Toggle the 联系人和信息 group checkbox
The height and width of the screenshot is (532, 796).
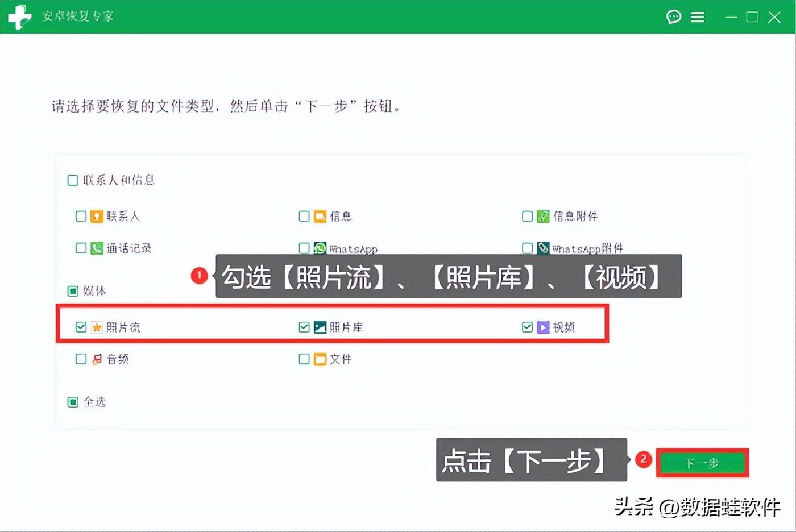pyautogui.click(x=73, y=181)
